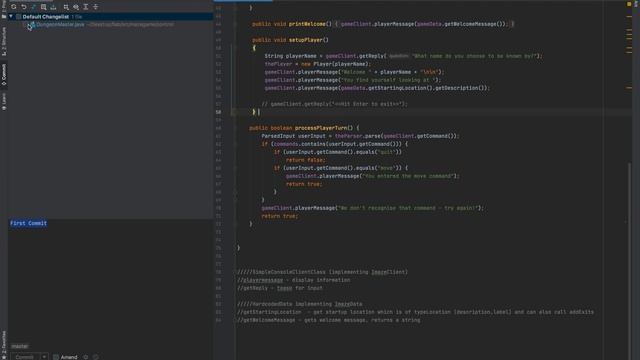Click the Commit button

click(x=24, y=357)
